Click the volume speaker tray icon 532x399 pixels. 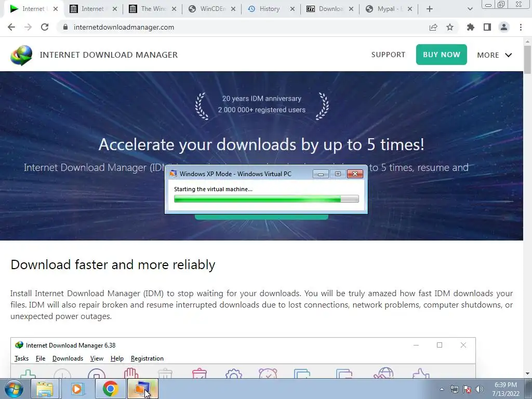[x=480, y=389]
